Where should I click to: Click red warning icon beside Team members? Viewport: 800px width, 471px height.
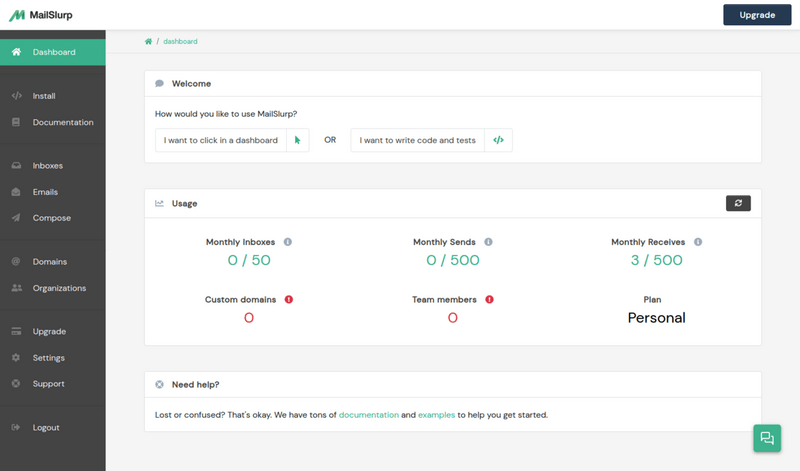pyautogui.click(x=488, y=299)
